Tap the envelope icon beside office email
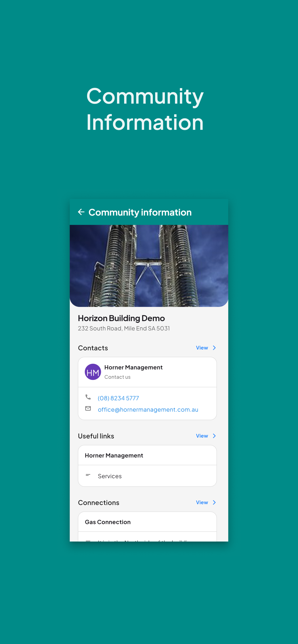This screenshot has height=644, width=298. (x=88, y=408)
